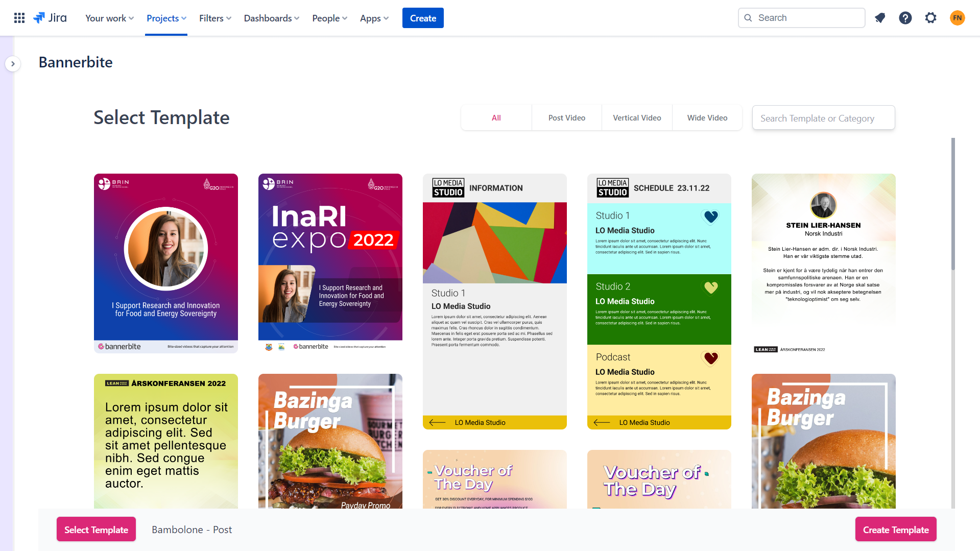Open the FN profile avatar
This screenshot has width=980, height=551.
coord(958,18)
